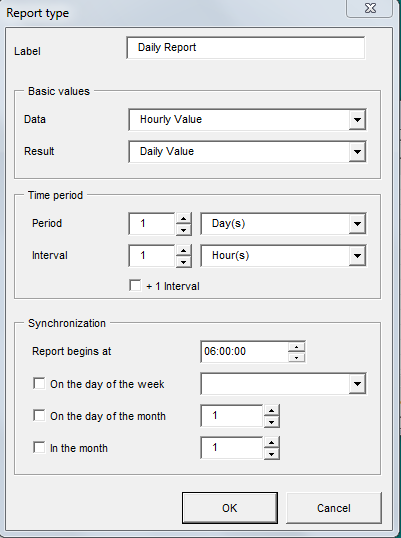Screen dimensions: 401x538
Task: Toggle the 'In the month' checkbox
Action: [39, 447]
